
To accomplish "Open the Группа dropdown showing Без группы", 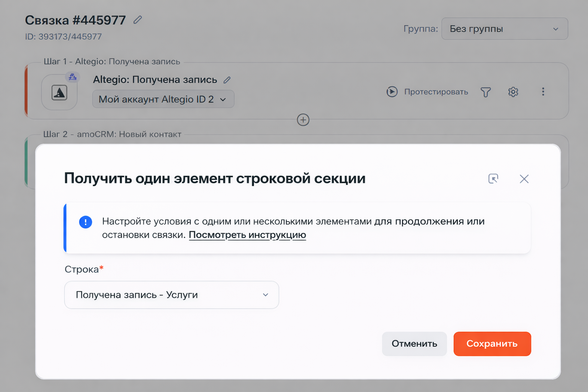I will (504, 29).
